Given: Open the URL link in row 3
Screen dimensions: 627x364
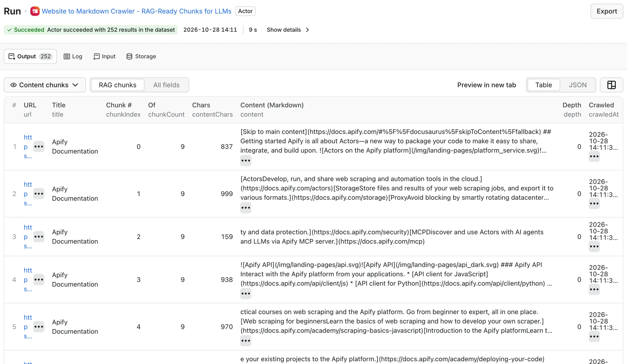Looking at the screenshot, I should coord(28,237).
